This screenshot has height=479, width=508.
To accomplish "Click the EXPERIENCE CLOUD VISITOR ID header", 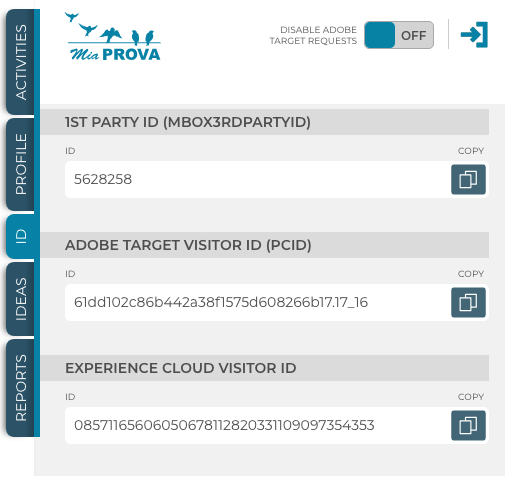I will coord(265,368).
